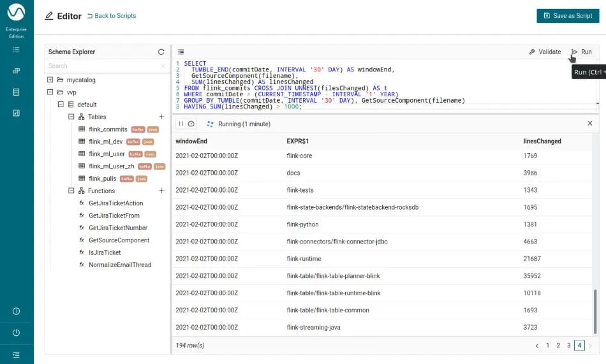Open the info icon in left sidebar
606x364 pixels.
(x=16, y=311)
